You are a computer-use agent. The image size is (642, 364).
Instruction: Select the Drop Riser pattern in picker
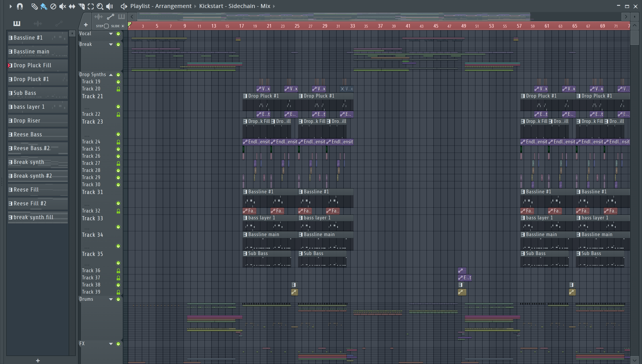coord(38,121)
